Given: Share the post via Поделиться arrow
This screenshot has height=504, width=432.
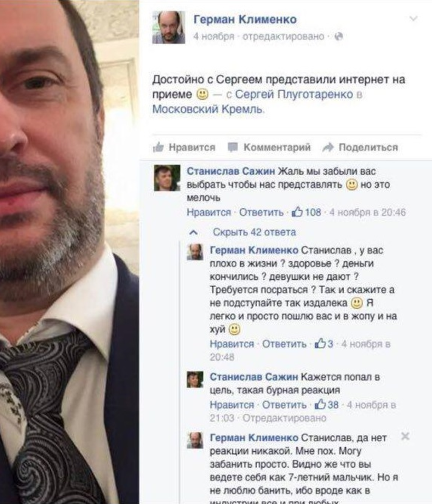Looking at the screenshot, I should 360,147.
